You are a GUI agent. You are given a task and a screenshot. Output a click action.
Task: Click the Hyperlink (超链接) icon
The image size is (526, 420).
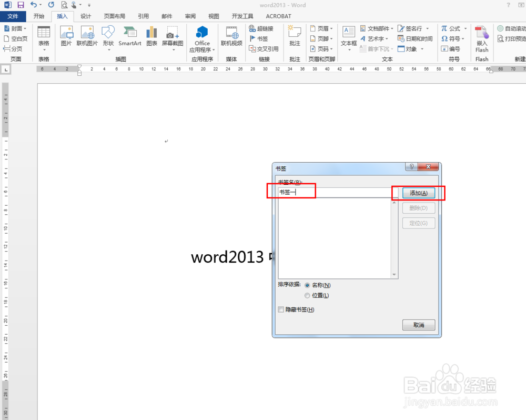tap(261, 28)
